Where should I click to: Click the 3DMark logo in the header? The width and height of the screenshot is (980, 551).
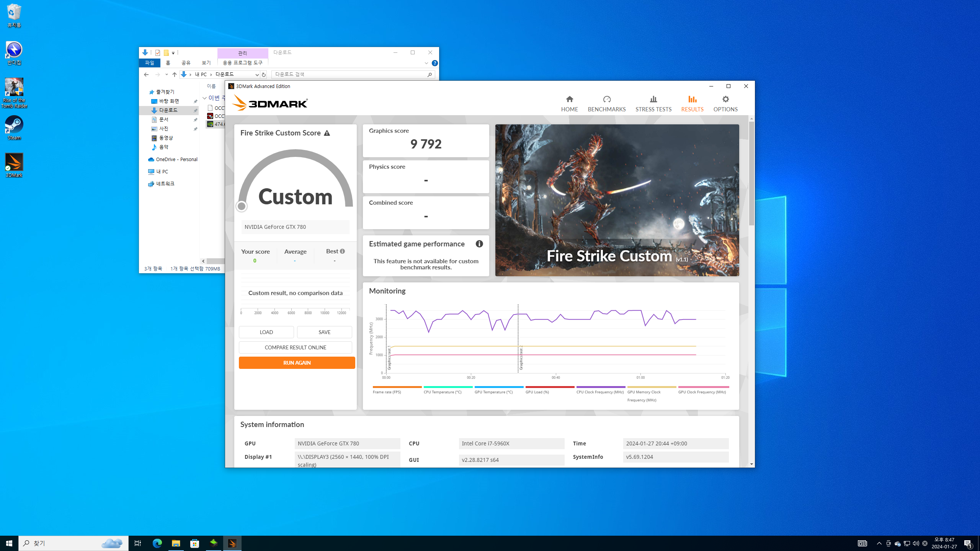pyautogui.click(x=270, y=103)
